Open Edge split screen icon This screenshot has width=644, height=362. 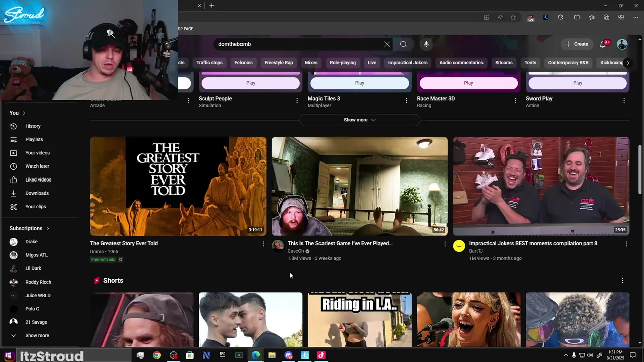click(577, 17)
